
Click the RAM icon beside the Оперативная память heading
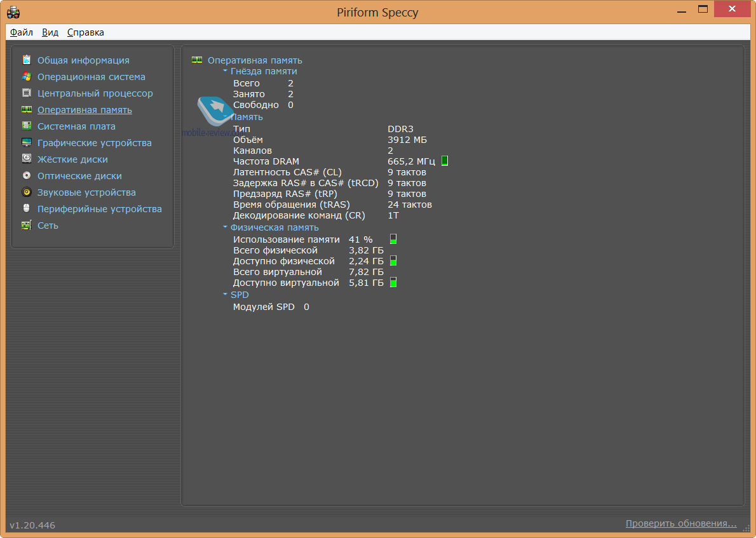tap(197, 60)
